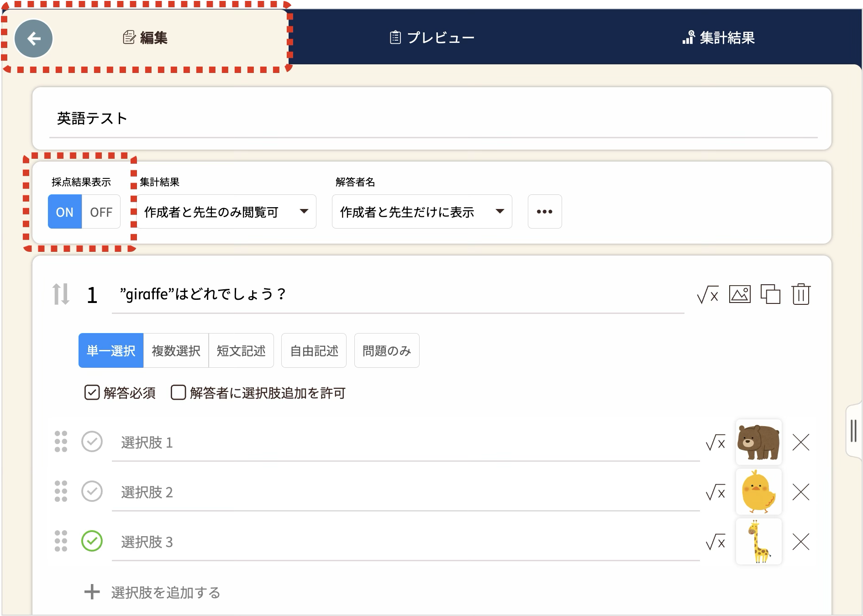This screenshot has height=616, width=863.
Task: Open the 編集 tab
Action: (146, 38)
